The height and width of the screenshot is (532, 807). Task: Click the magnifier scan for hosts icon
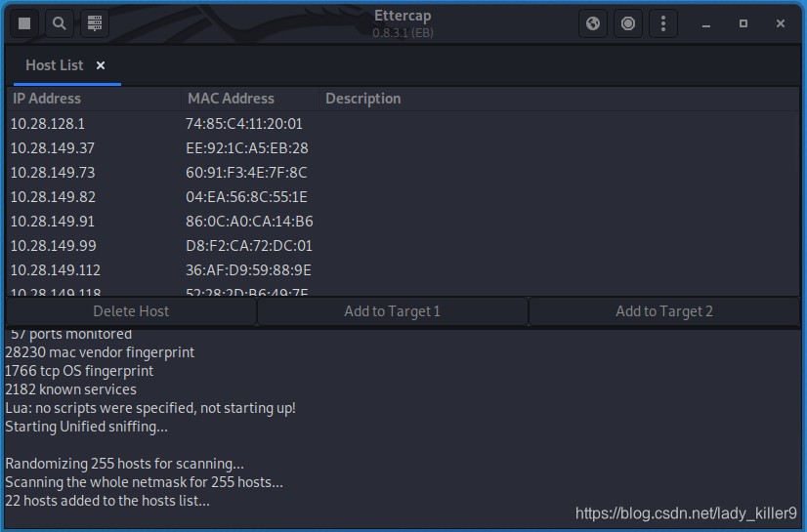60,23
